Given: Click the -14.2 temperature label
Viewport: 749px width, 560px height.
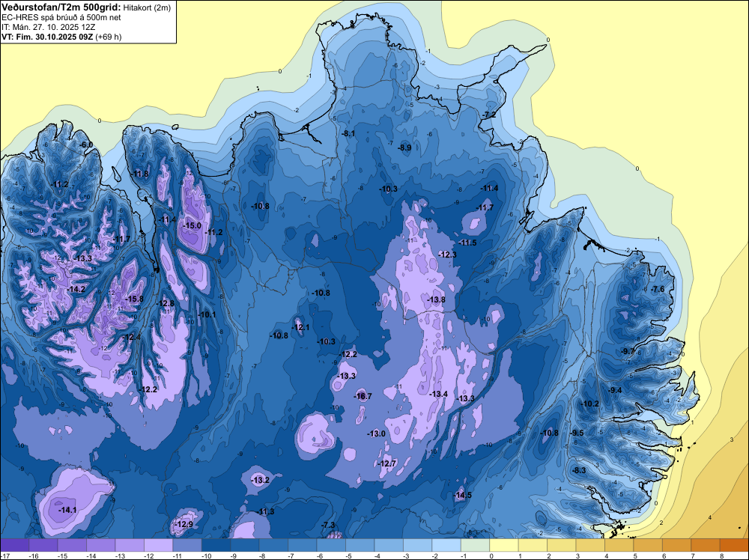Looking at the screenshot, I should tap(76, 289).
